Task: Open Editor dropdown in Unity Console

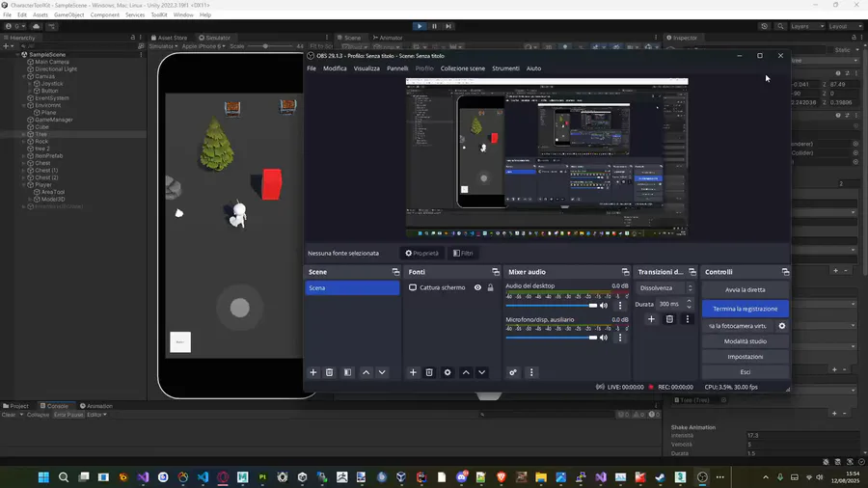Action: point(96,415)
